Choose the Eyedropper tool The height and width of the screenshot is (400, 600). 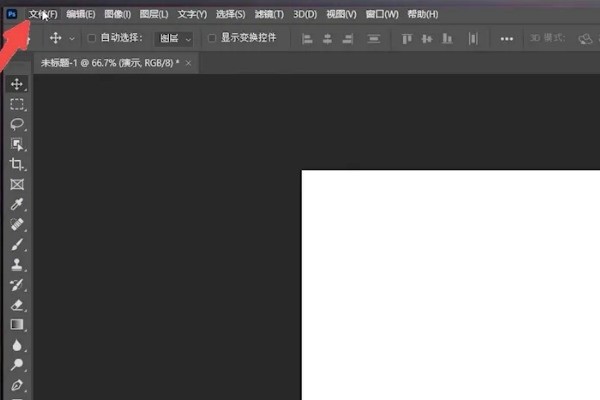pos(17,205)
